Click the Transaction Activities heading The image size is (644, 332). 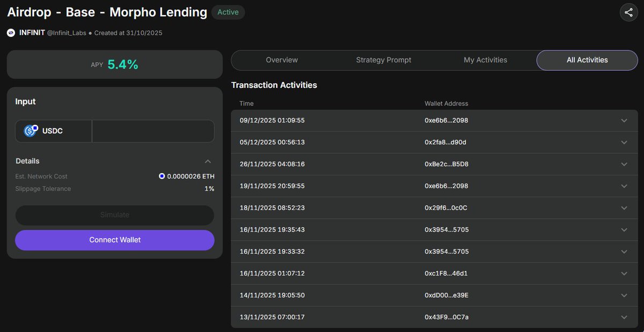click(274, 85)
